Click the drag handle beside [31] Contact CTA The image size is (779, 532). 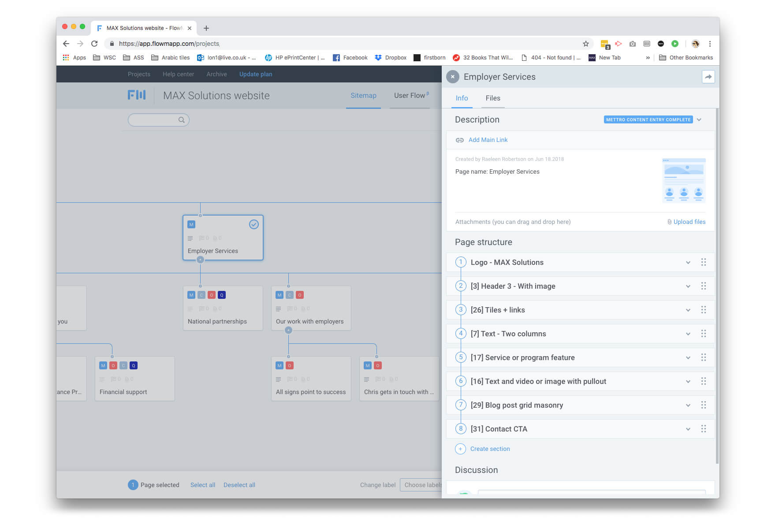click(x=704, y=428)
